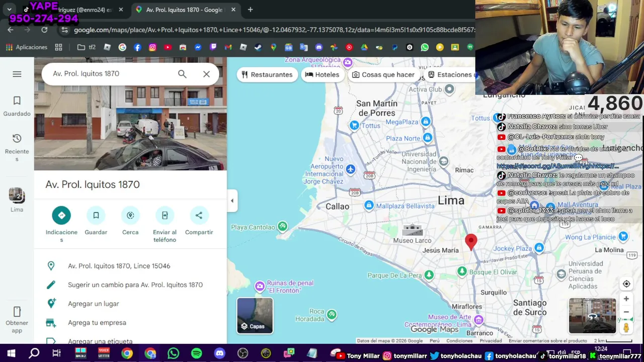Viewport: 644px width, 362px height.
Task: Open the Street View thumbnail on map
Action: pos(592,316)
